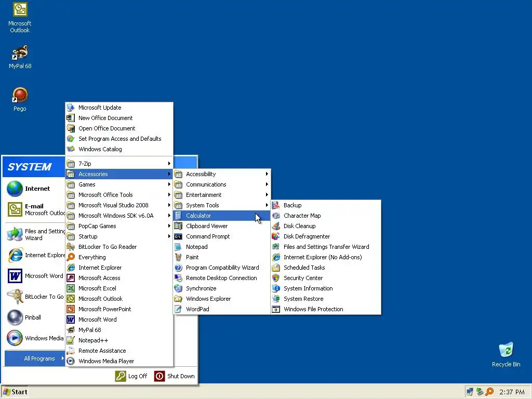Screen dimensions: 532x399
Task: Open WordPad icon in Accessories
Action: coord(178,309)
